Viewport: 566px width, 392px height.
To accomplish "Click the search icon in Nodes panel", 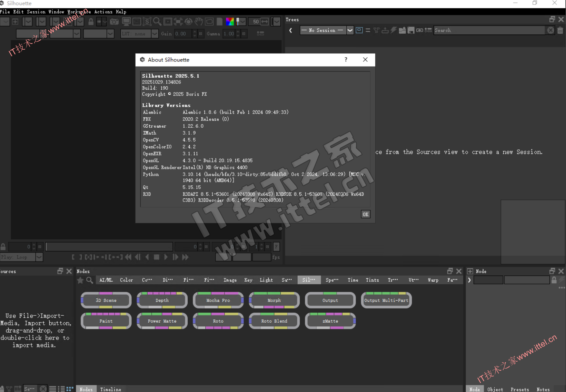I will (x=90, y=280).
